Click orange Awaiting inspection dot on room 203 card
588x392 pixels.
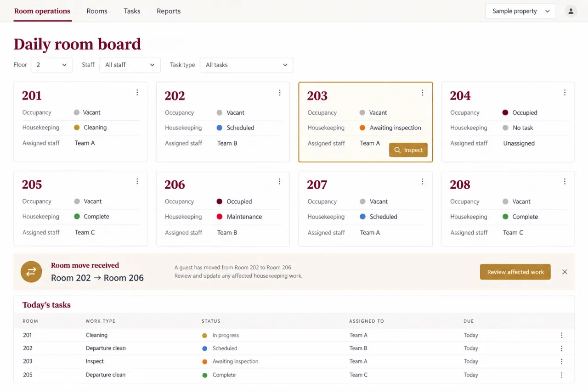pyautogui.click(x=362, y=128)
